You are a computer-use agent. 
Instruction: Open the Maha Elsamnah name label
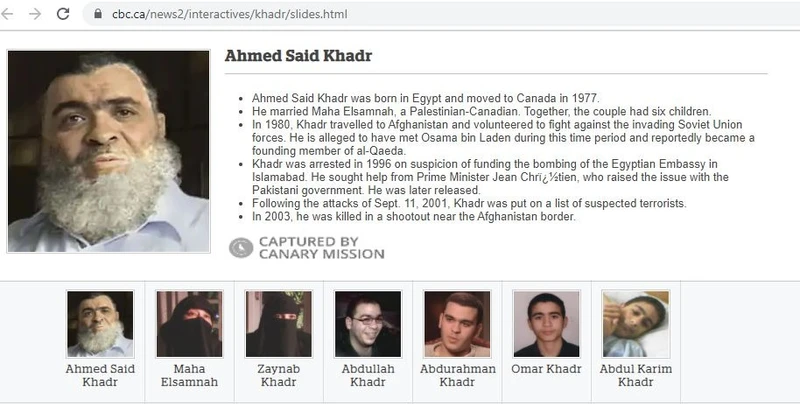[x=189, y=375]
